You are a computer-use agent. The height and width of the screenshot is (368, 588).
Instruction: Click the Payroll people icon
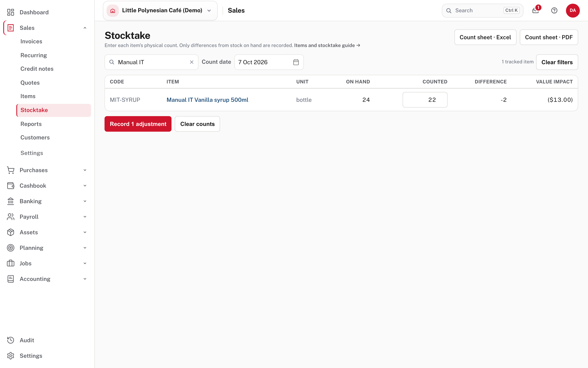[x=11, y=217]
